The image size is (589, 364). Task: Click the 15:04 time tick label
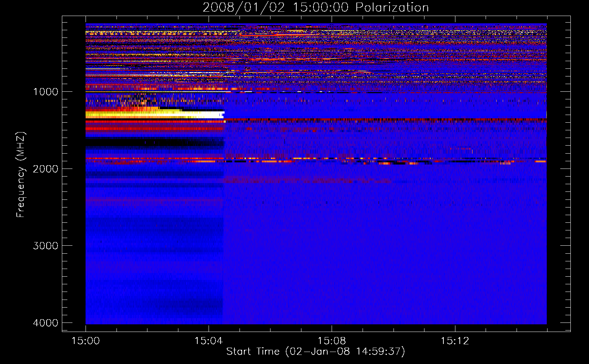(x=209, y=341)
